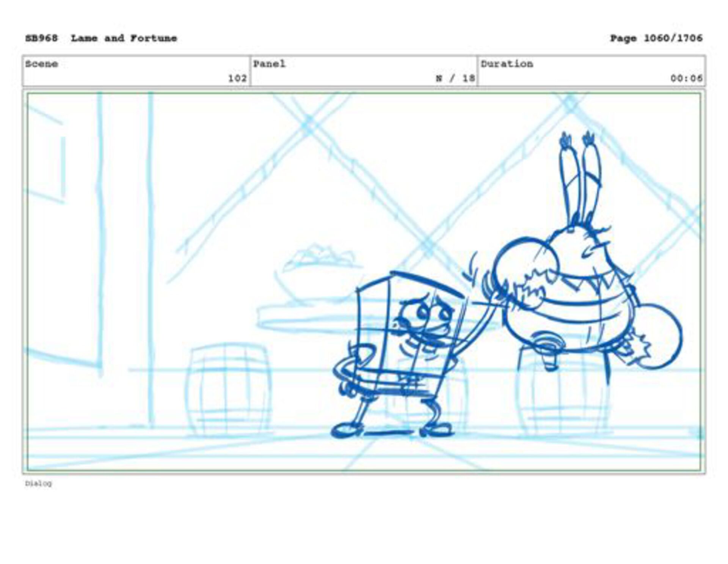Click the 'Scene' header label
Viewport: 728px width, 564px height.
click(x=42, y=64)
